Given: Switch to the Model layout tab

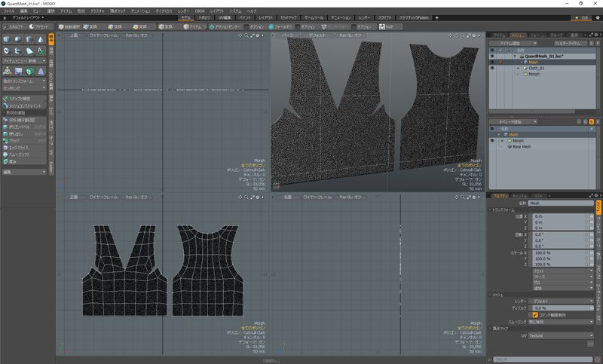Looking at the screenshot, I should pos(186,17).
